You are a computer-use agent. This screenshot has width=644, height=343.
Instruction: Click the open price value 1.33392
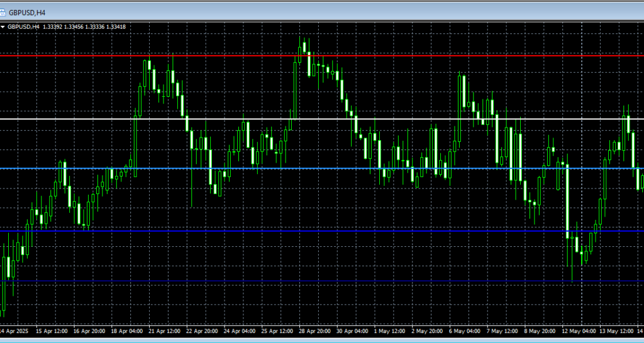pos(52,26)
